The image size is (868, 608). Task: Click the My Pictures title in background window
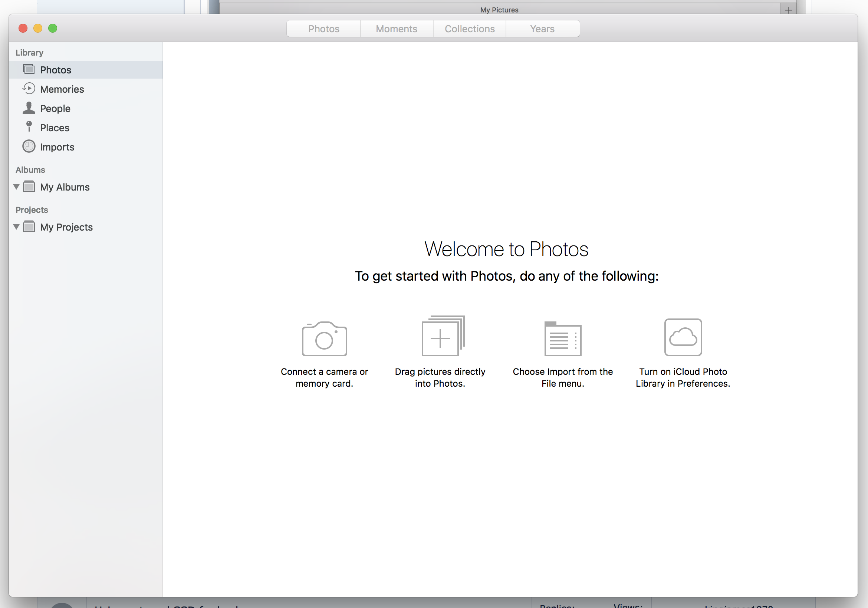tap(499, 10)
